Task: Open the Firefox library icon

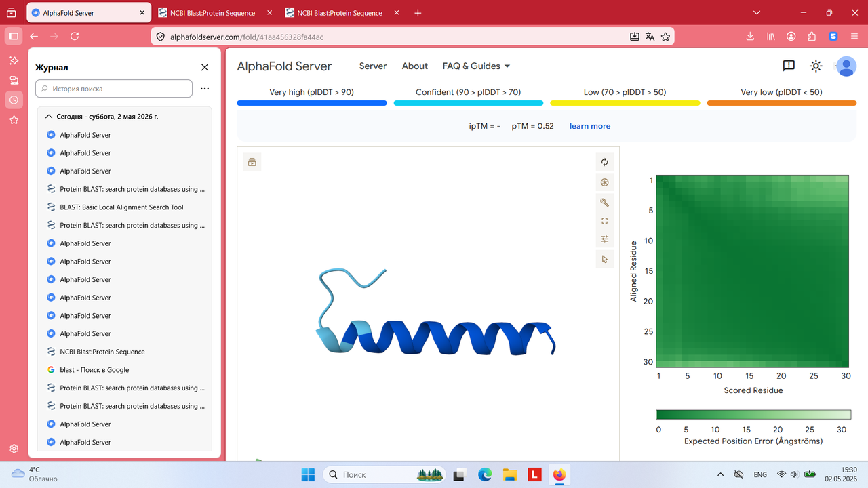Action: pyautogui.click(x=771, y=37)
